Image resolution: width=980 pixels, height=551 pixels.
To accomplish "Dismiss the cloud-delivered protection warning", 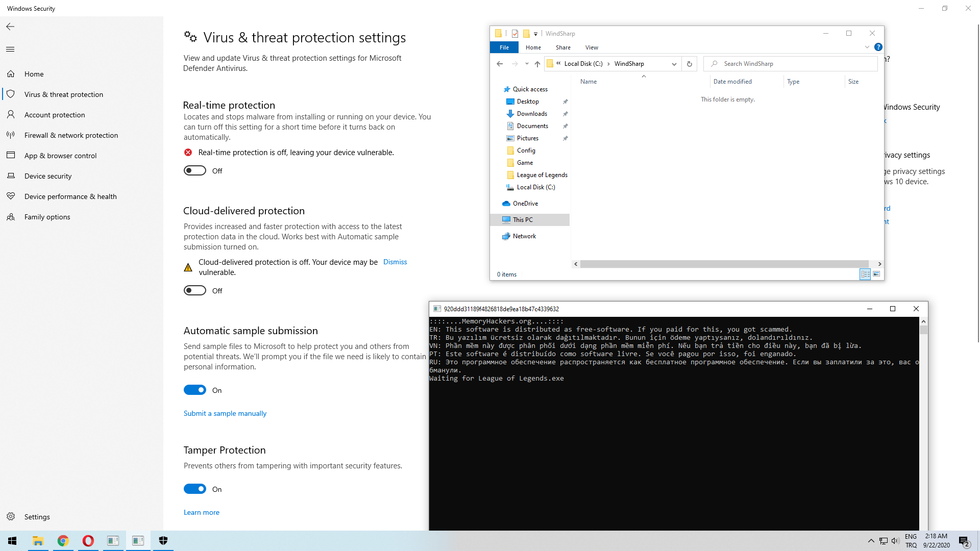I will 395,262.
